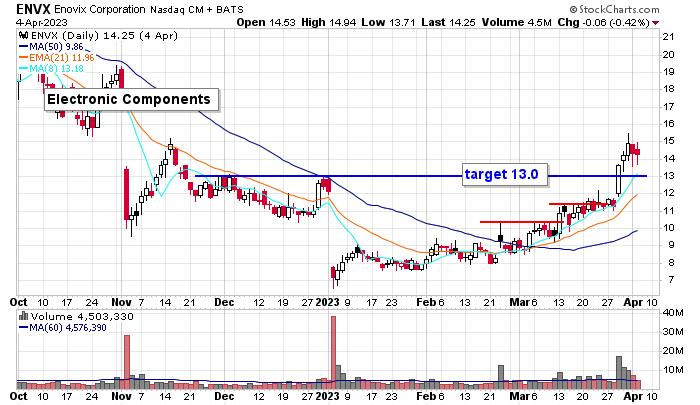The height and width of the screenshot is (405, 700).
Task: Click the candlestick icon before ENVX (Daily)
Action: pyautogui.click(x=24, y=36)
